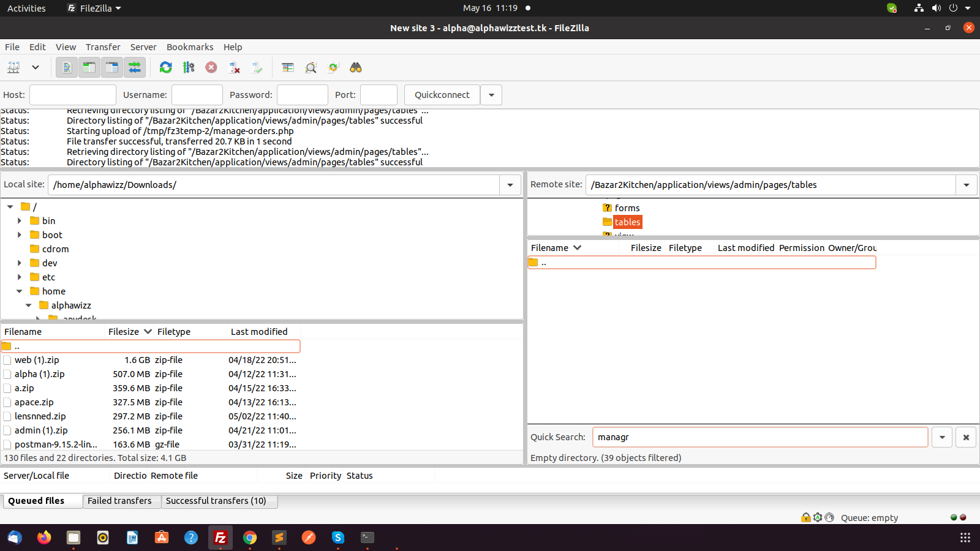Expand the bin folder node
The image size is (980, 551).
coord(20,221)
